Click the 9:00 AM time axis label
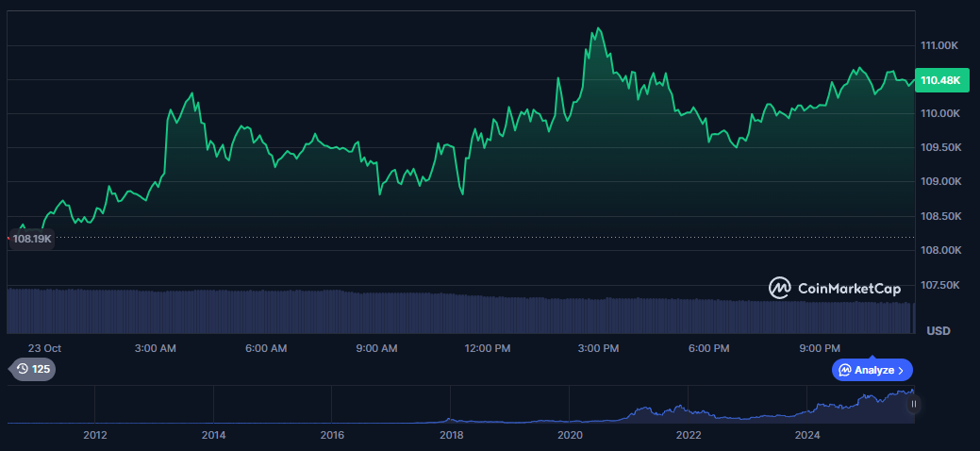Viewport: 980px width, 451px height. 376,348
